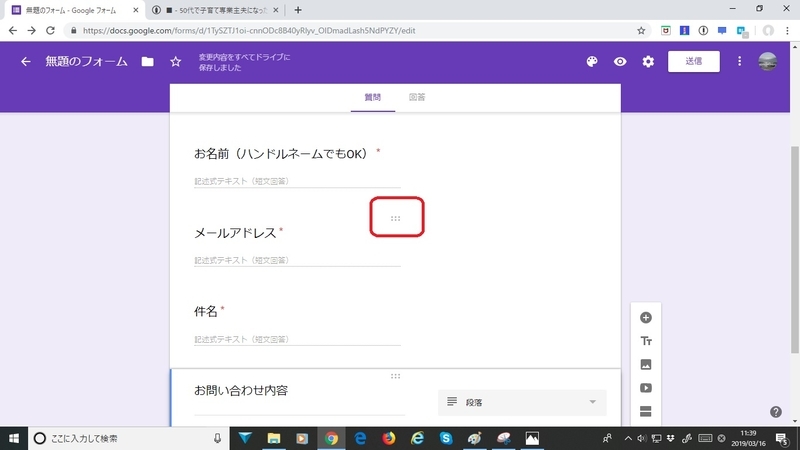Switch to the 質問 tab

tap(372, 97)
